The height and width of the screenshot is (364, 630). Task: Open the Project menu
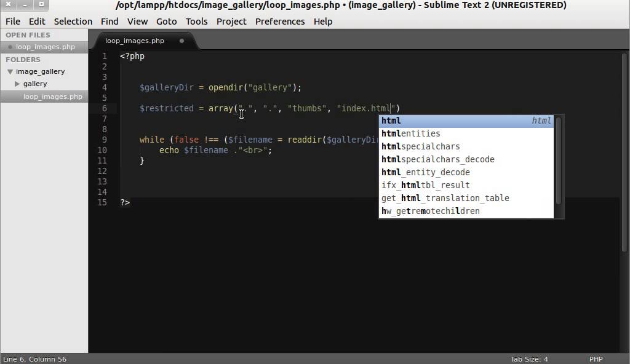tap(231, 22)
